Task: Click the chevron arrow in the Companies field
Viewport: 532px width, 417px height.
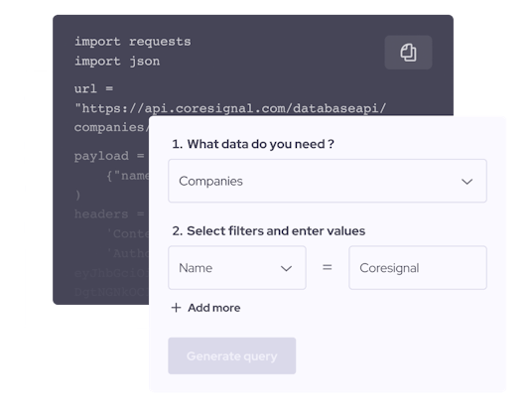Action: click(466, 182)
